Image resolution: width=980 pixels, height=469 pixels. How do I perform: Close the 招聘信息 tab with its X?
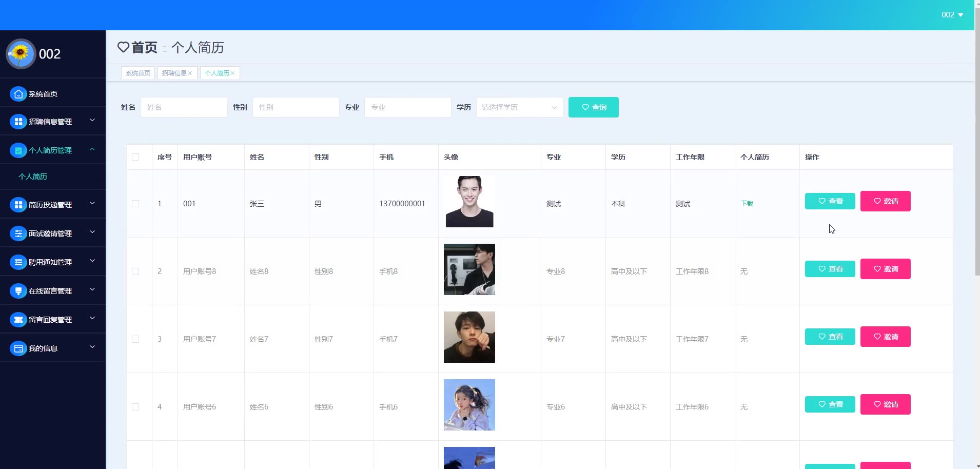[x=190, y=73]
